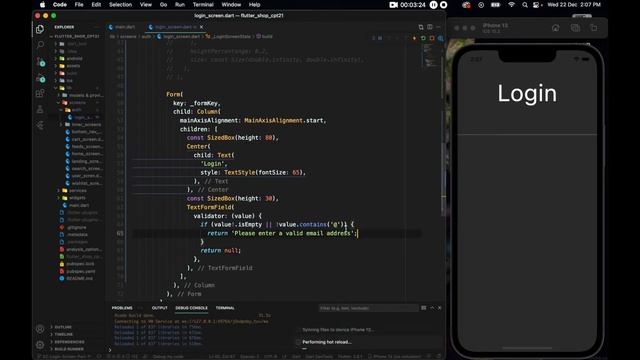Click the green restart debug button
The height and width of the screenshot is (360, 640).
tap(423, 38)
